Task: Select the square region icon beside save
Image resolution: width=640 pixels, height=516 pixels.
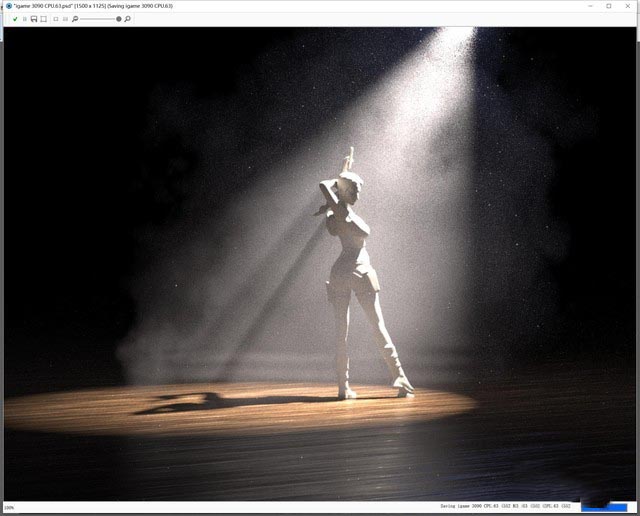Action: 44,19
